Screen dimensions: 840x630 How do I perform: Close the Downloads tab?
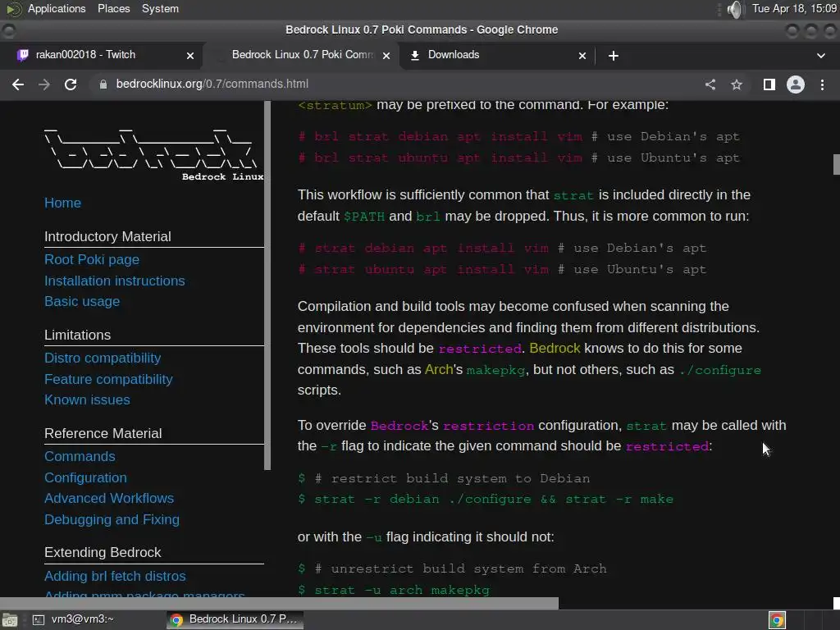[x=582, y=56]
